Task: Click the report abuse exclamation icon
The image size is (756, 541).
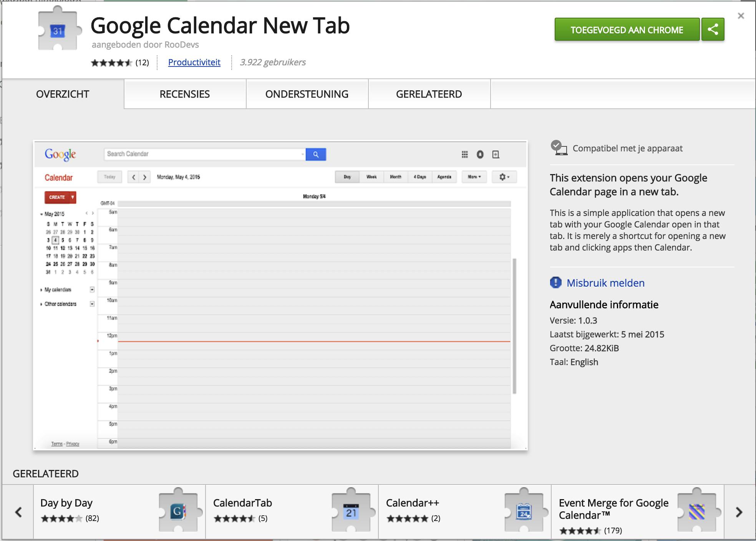Action: (555, 283)
